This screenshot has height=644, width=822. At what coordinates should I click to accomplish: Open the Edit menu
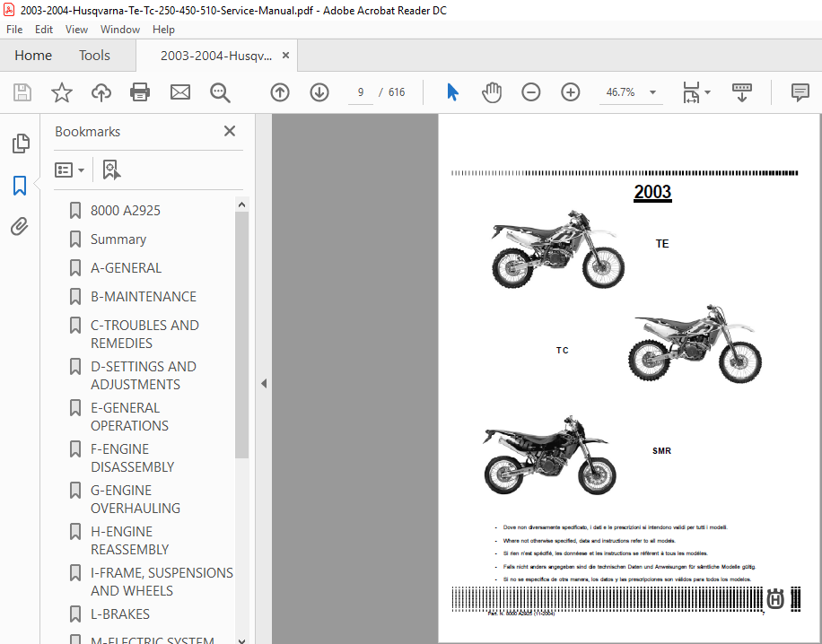pyautogui.click(x=43, y=30)
